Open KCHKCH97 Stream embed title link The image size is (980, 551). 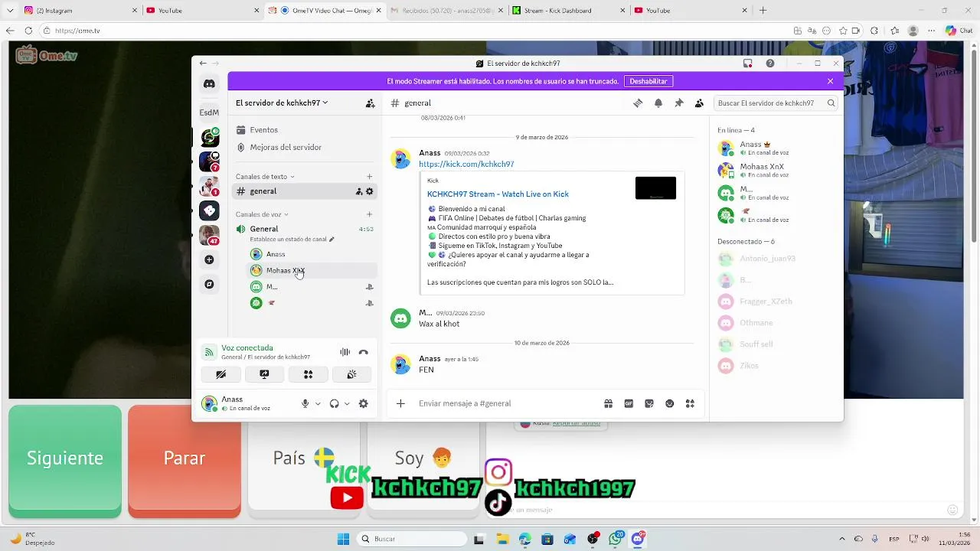[498, 194]
